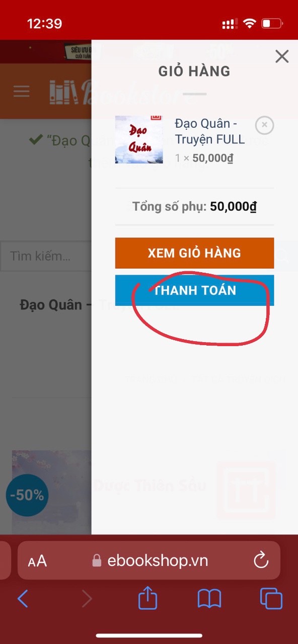Close the cart panel with the X icon

[x=282, y=56]
